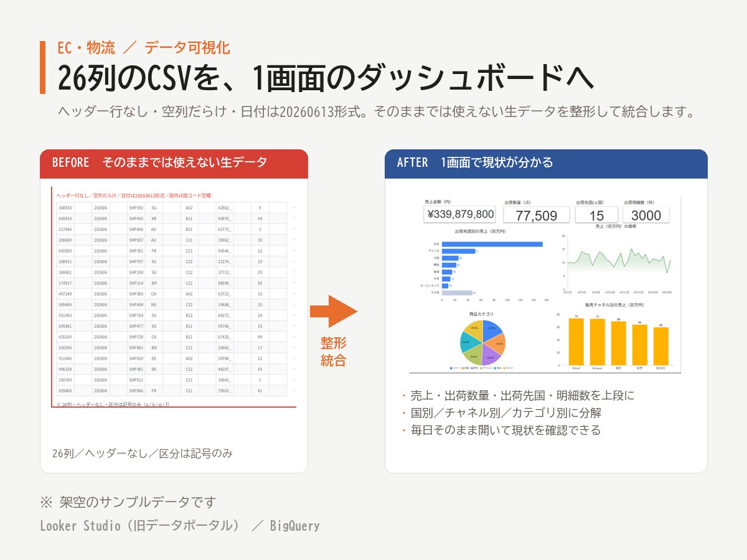The image size is (747, 560).
Task: Click table cell SHP921
Action: click(136, 380)
